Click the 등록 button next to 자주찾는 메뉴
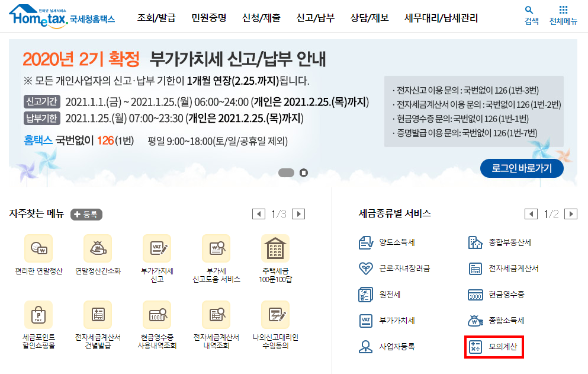 point(86,215)
